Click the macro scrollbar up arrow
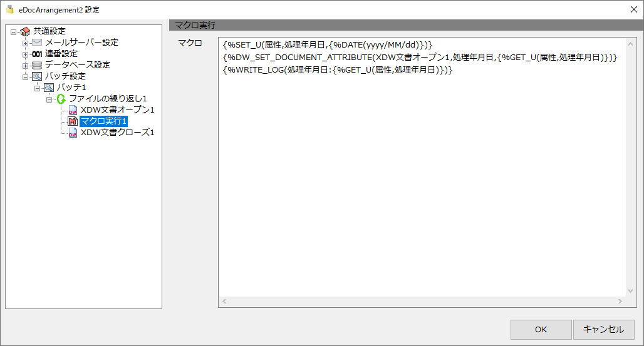This screenshot has height=346, width=644. click(x=630, y=44)
